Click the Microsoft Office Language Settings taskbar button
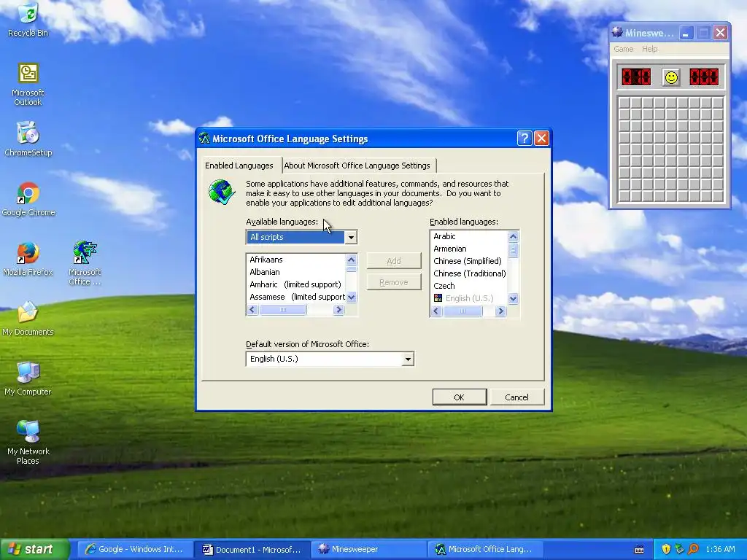 pyautogui.click(x=485, y=549)
